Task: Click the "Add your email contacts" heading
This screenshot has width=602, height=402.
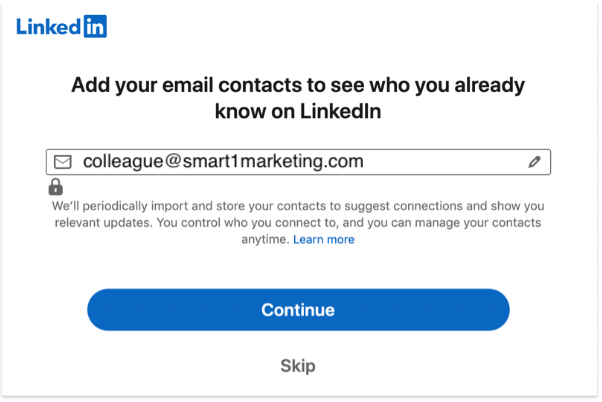Action: pyautogui.click(x=298, y=84)
